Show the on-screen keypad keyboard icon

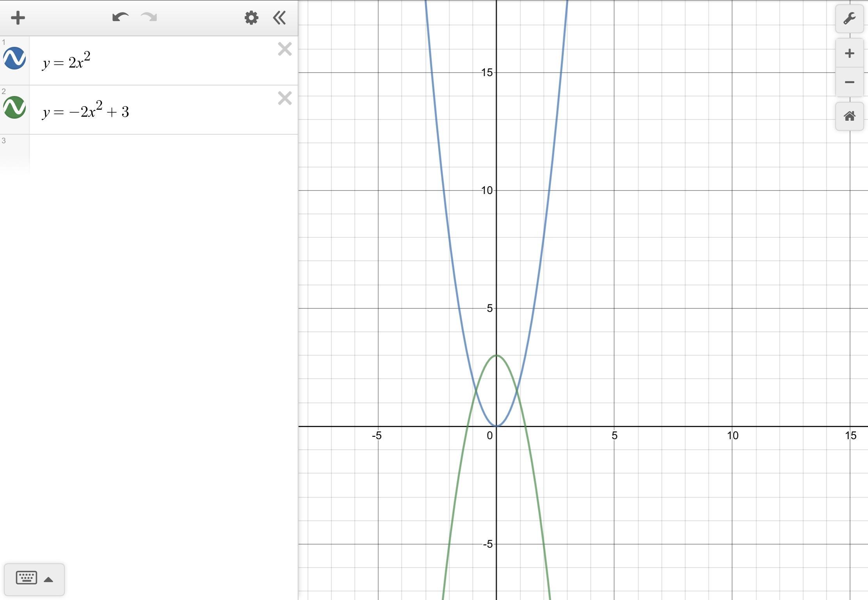(x=27, y=578)
